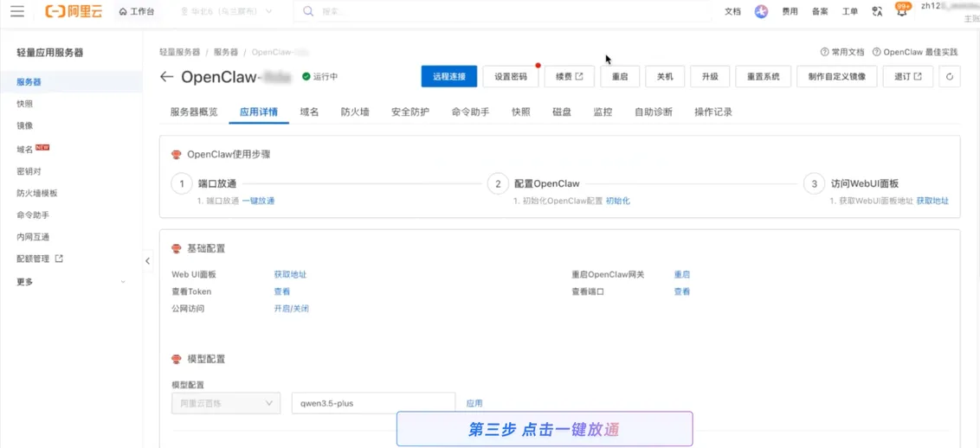Open the AI assistant round icon
This screenshot has width=980, height=448.
(761, 11)
